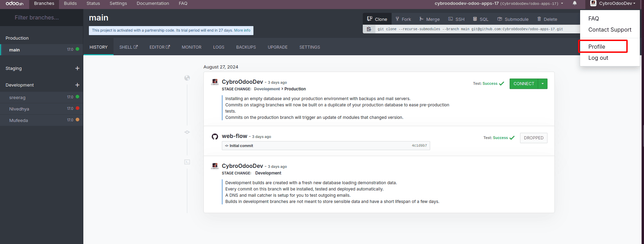Screen dimensions: 644x244
Task: Select Profile from the user menu
Action: pyautogui.click(x=597, y=47)
